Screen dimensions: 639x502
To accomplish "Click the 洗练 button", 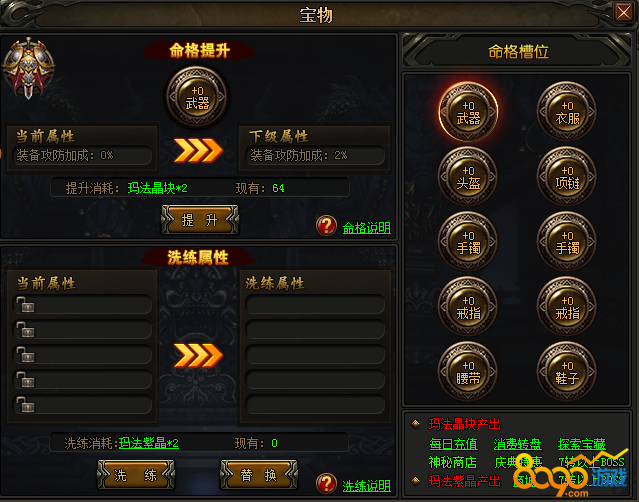I will (136, 475).
